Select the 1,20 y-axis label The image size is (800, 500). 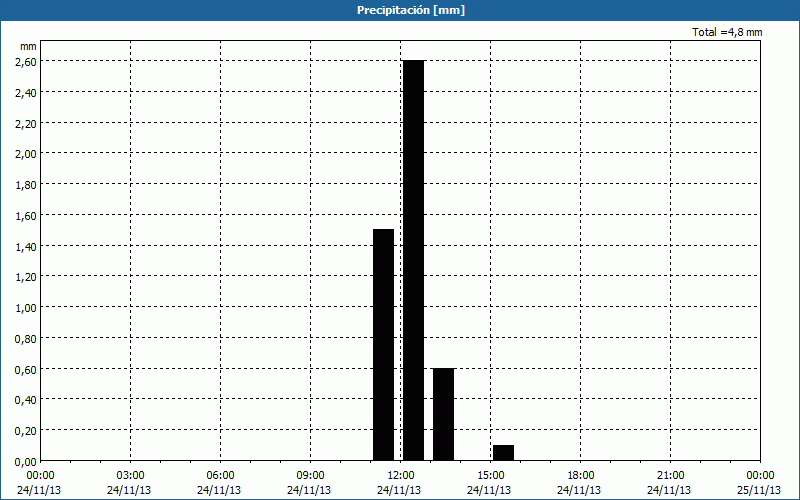click(x=27, y=277)
